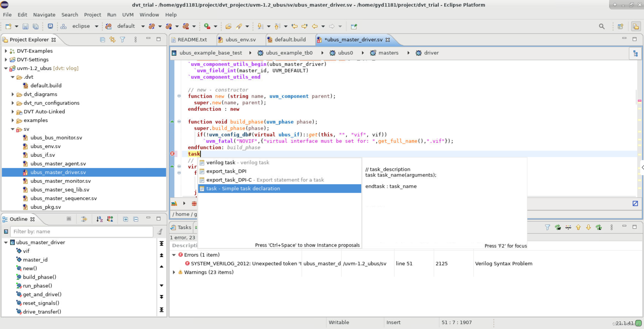Click the Search magnifier icon in toolbar
The width and height of the screenshot is (644, 329).
602,26
